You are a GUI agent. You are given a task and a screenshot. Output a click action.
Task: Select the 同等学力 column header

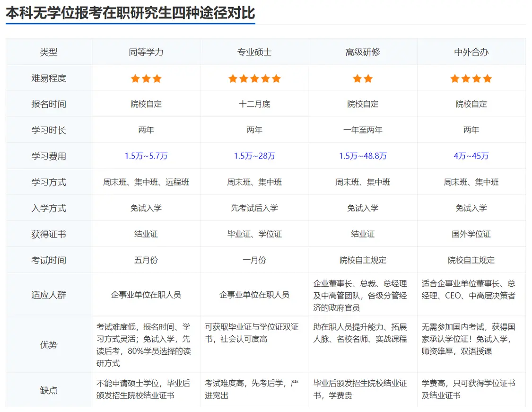[146, 52]
